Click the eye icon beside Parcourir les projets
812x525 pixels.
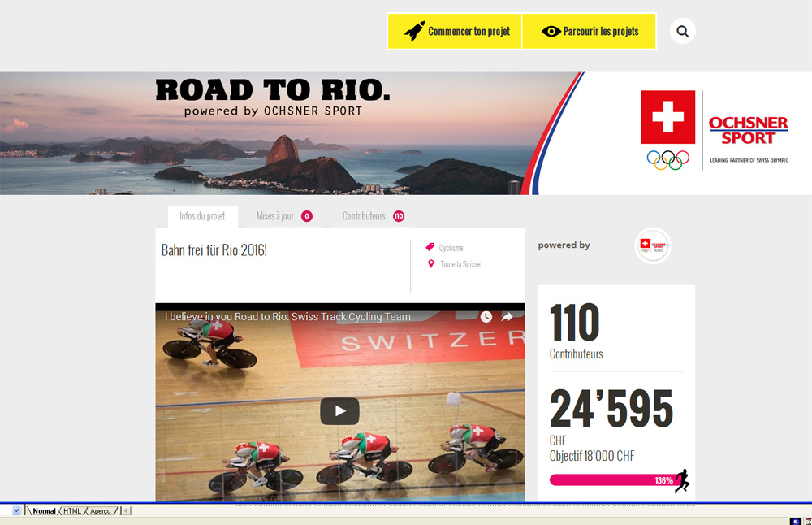point(551,32)
